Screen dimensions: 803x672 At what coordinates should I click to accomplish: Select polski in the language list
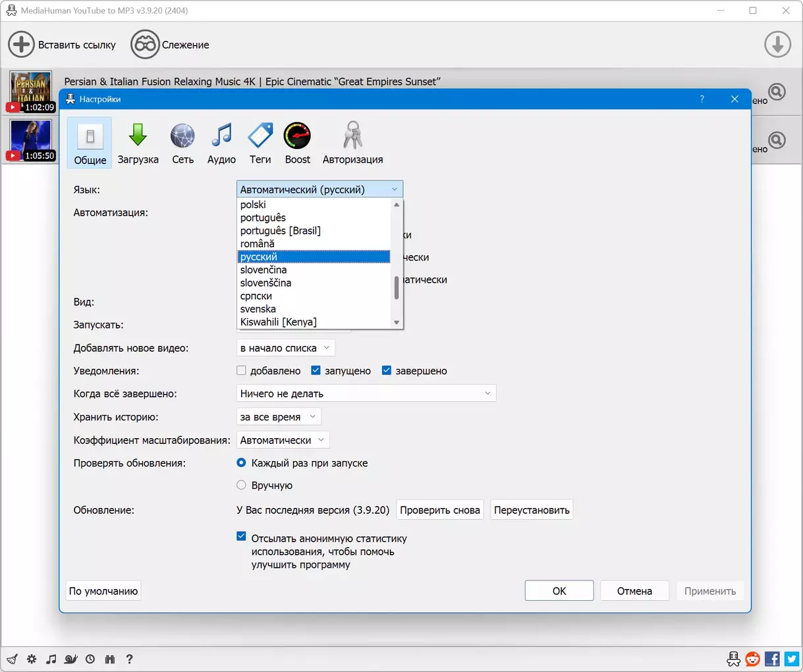[254, 205]
